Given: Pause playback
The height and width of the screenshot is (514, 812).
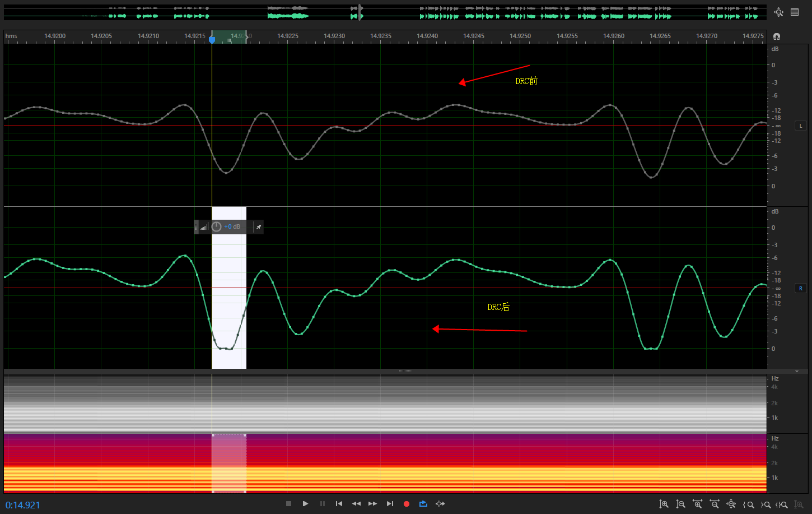Looking at the screenshot, I should [322, 504].
